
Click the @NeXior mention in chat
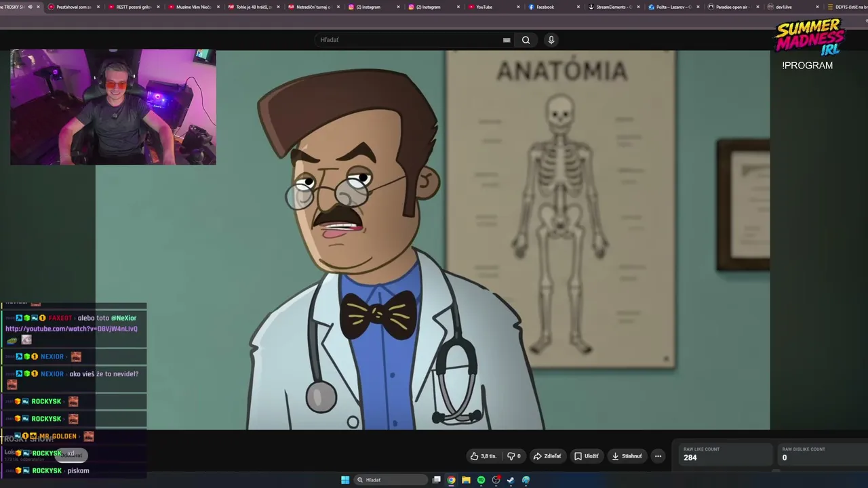point(123,318)
